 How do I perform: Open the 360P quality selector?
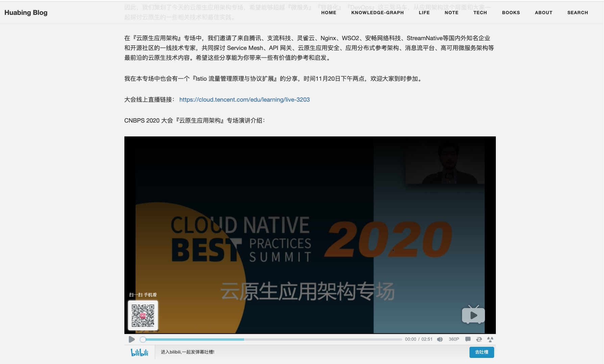(x=453, y=339)
